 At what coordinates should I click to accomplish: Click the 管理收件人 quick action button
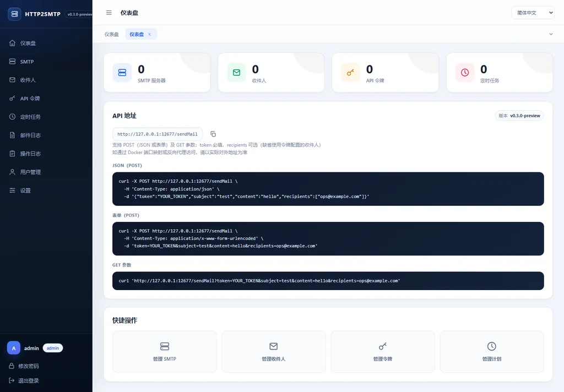click(273, 351)
